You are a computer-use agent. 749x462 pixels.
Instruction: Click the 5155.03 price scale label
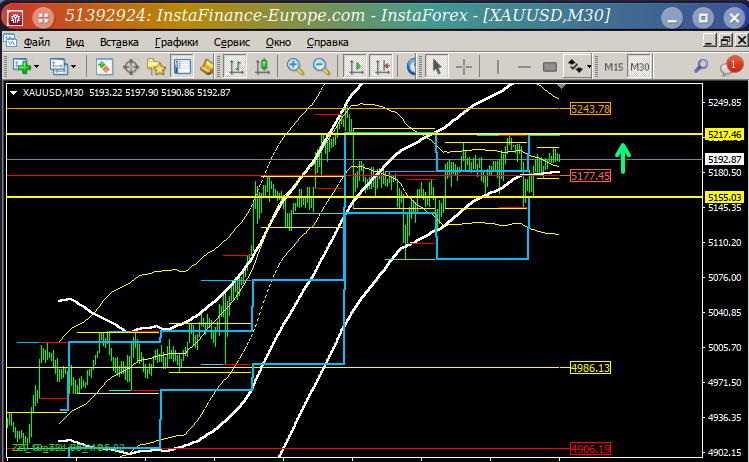724,197
